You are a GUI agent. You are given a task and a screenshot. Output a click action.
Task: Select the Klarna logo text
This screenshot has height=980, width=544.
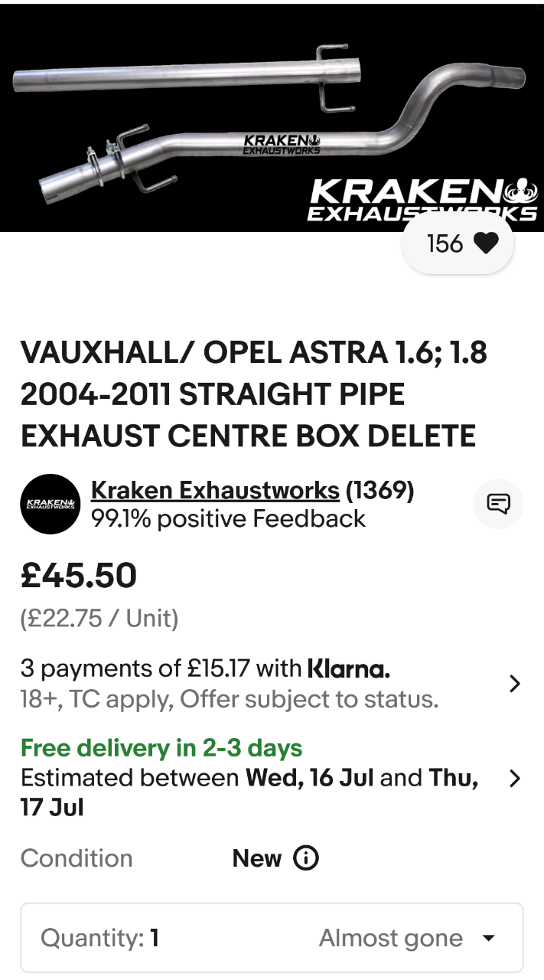click(x=348, y=668)
